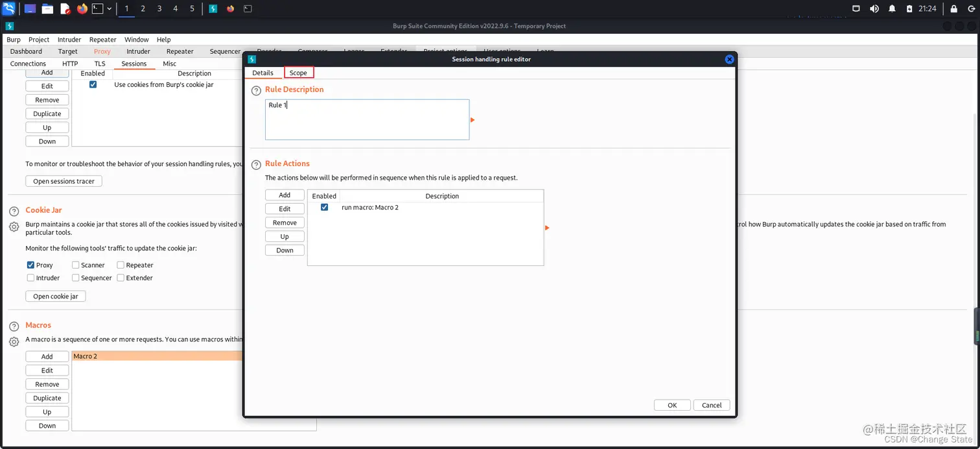Uncheck Proxy cookie jar monitoring
This screenshot has width=980, height=449.
click(30, 265)
